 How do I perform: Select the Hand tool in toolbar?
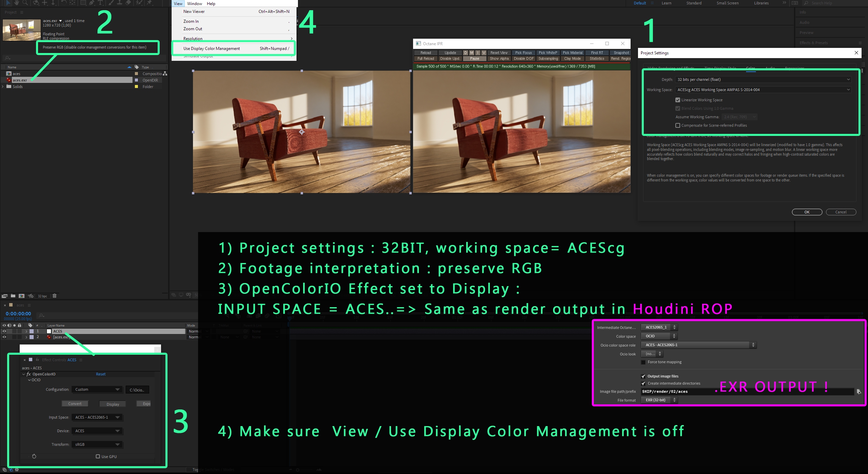click(16, 3)
